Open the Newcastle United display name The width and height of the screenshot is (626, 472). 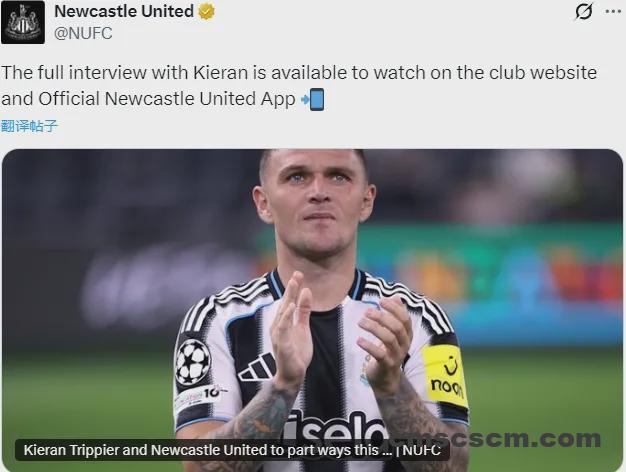click(124, 11)
